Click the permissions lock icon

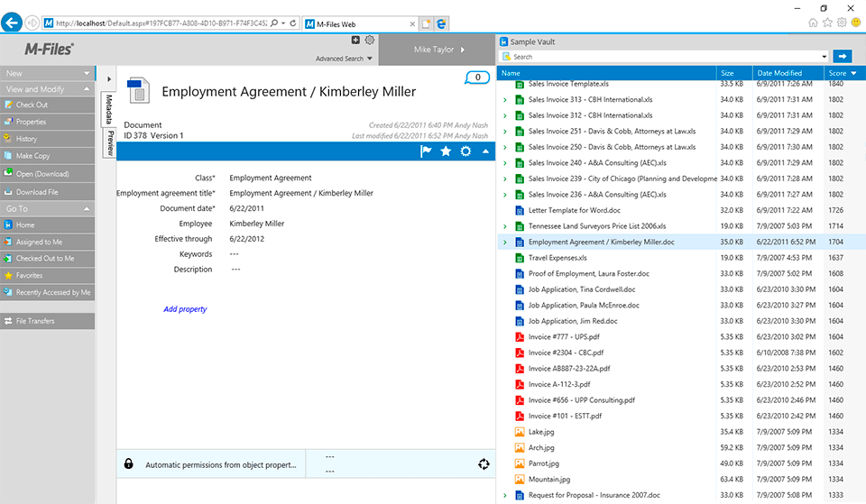tap(129, 464)
